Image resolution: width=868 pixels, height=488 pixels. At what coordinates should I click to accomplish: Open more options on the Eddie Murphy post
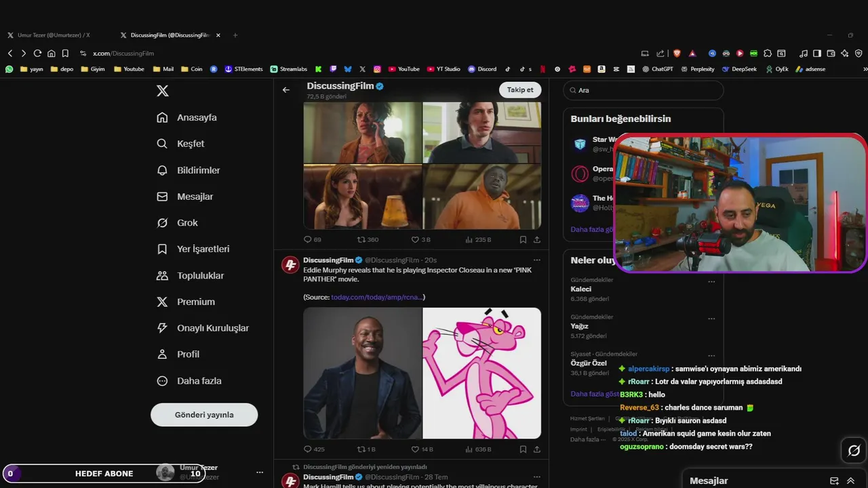point(537,260)
